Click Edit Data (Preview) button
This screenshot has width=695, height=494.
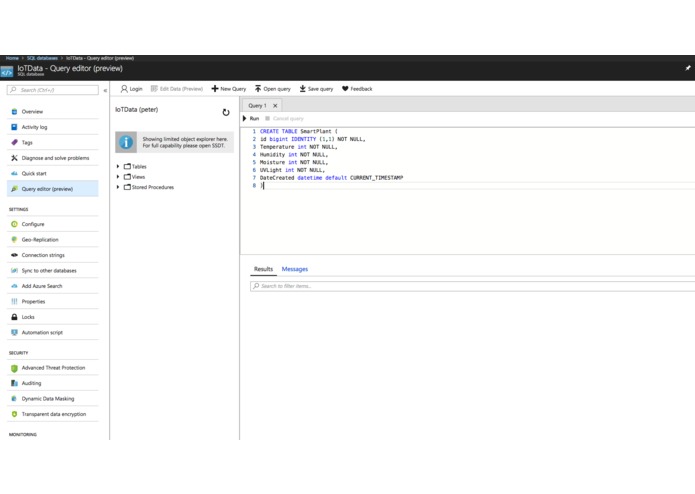click(x=177, y=89)
